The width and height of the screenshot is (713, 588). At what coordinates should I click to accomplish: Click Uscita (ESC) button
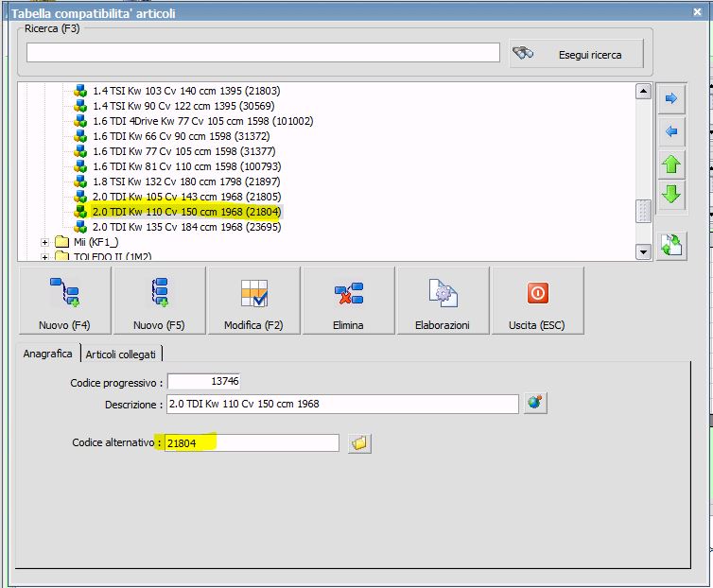coord(537,301)
